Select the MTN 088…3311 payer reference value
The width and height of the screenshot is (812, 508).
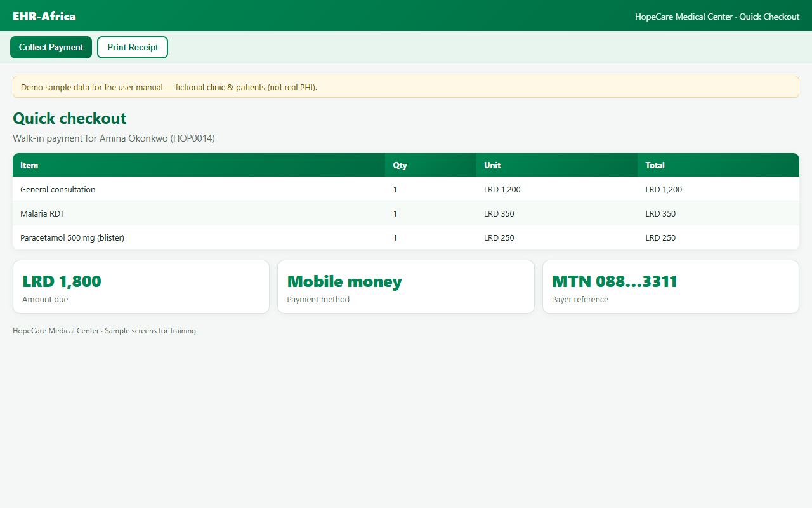[x=615, y=281]
